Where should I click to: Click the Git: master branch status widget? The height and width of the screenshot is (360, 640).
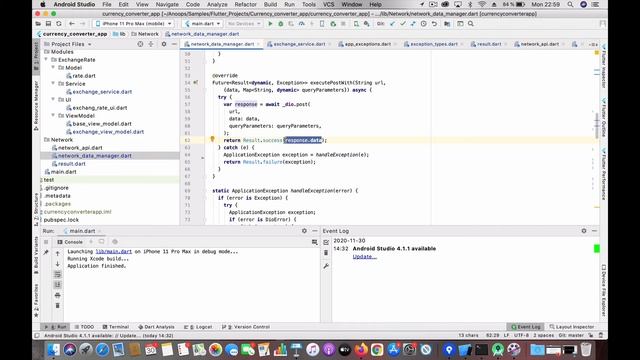(571, 336)
